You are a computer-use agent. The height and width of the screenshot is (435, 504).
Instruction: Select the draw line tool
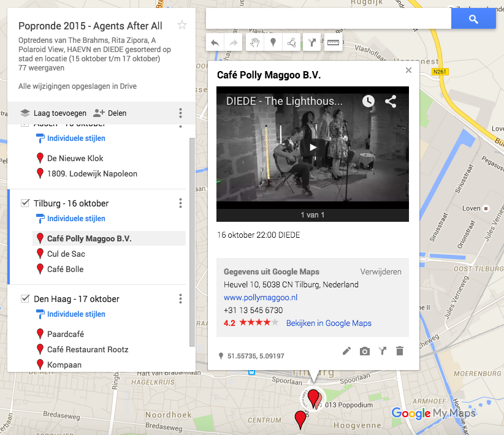click(291, 42)
